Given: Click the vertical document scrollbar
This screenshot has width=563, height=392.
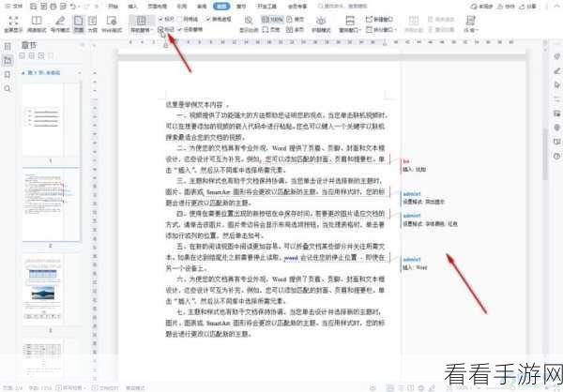Looking at the screenshot, I should (x=545, y=155).
